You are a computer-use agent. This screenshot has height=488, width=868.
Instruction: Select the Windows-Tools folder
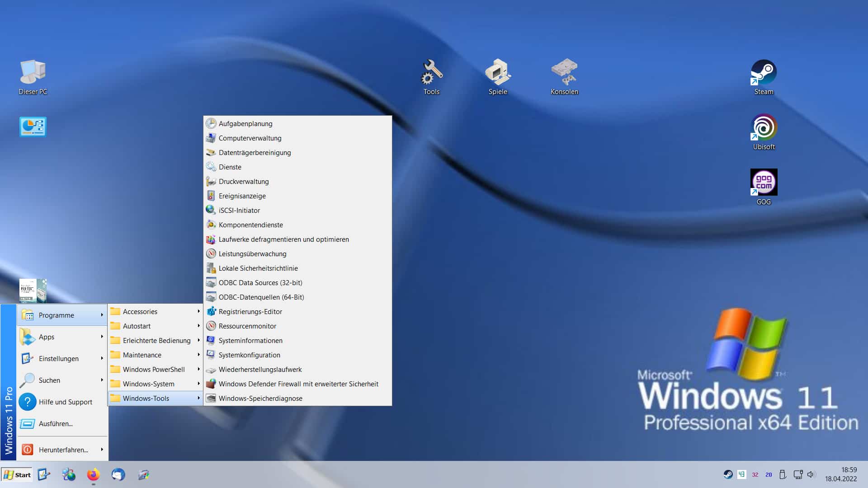(x=156, y=398)
